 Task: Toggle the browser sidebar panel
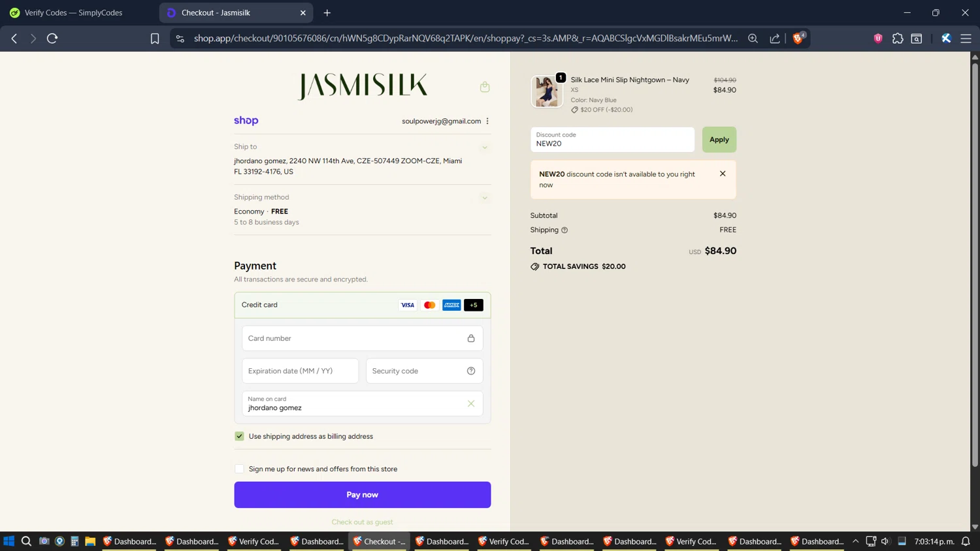click(917, 39)
